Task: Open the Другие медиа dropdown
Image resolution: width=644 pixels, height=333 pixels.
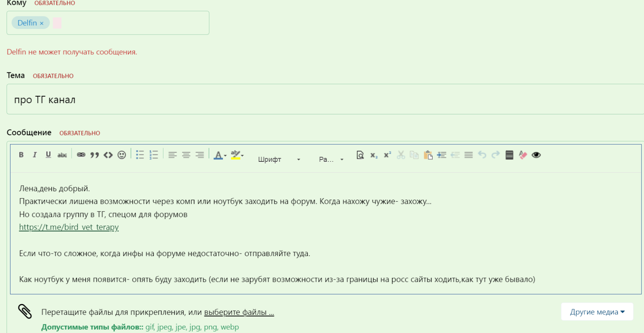Action: (597, 312)
